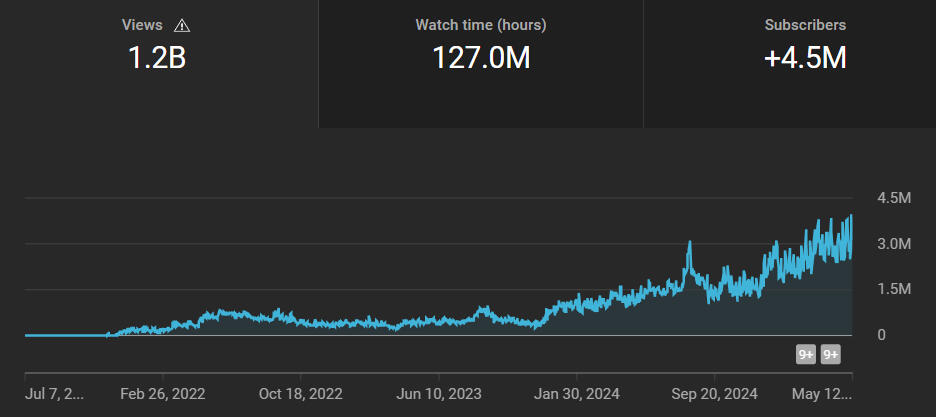Click the 127.0M watch time value

point(481,59)
